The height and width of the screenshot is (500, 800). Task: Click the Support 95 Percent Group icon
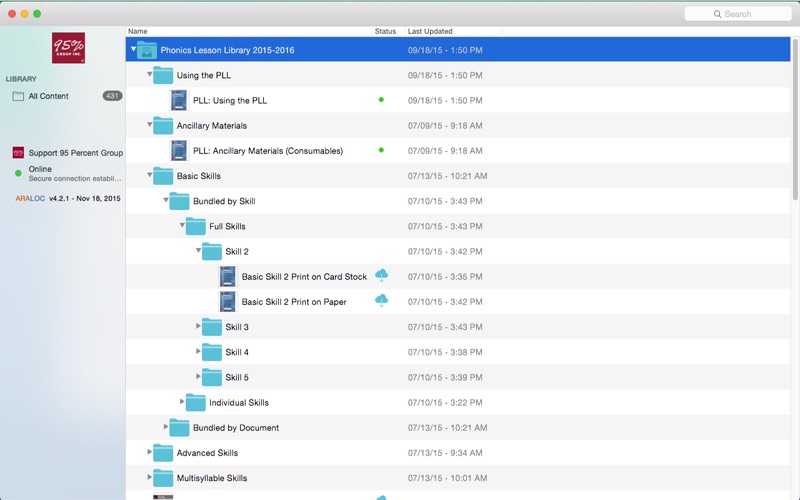[18, 153]
